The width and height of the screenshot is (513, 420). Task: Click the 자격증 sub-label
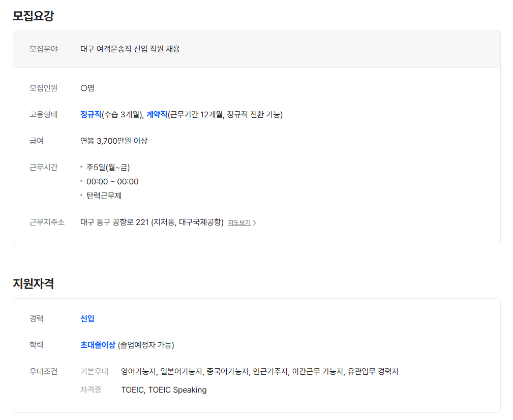click(90, 390)
